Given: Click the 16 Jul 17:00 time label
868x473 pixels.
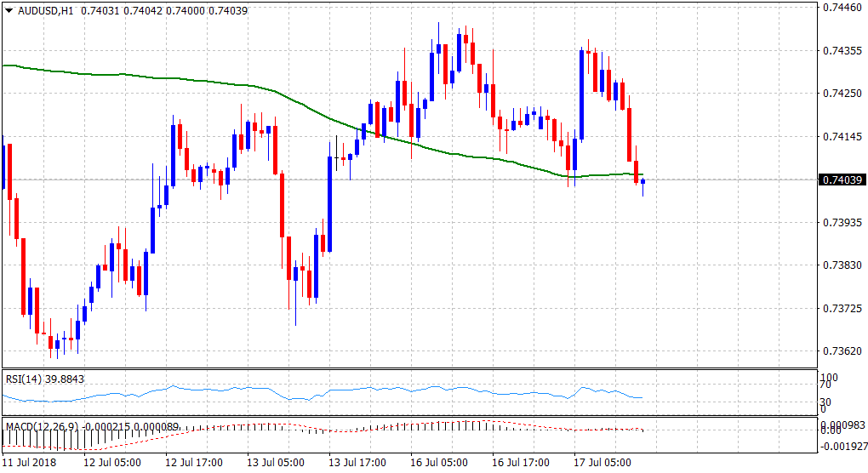Looking at the screenshot, I should point(521,463).
